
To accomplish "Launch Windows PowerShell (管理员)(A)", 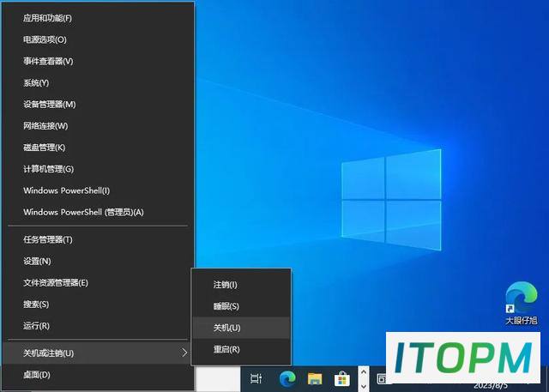I will [x=98, y=212].
